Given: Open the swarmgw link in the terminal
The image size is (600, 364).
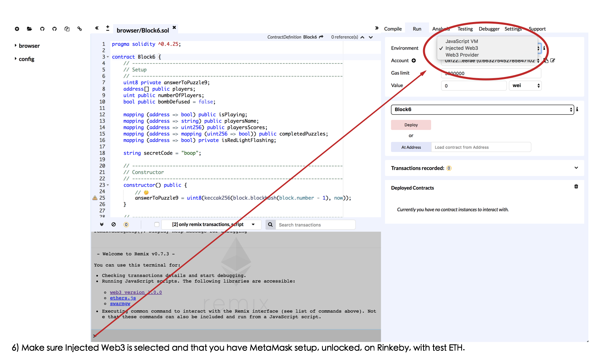Looking at the screenshot, I should pos(120,304).
